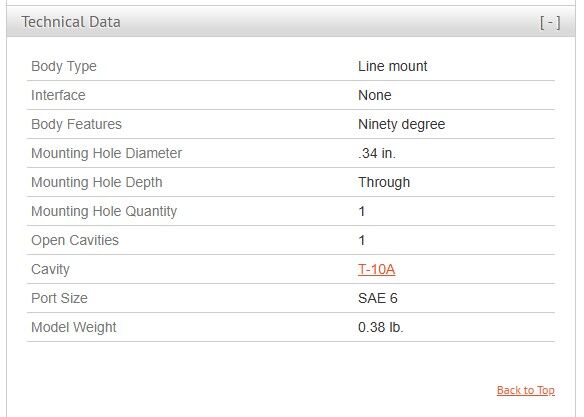Screen dimensions: 584x417
Task: Select the SAE 6 port size value
Action: point(378,298)
